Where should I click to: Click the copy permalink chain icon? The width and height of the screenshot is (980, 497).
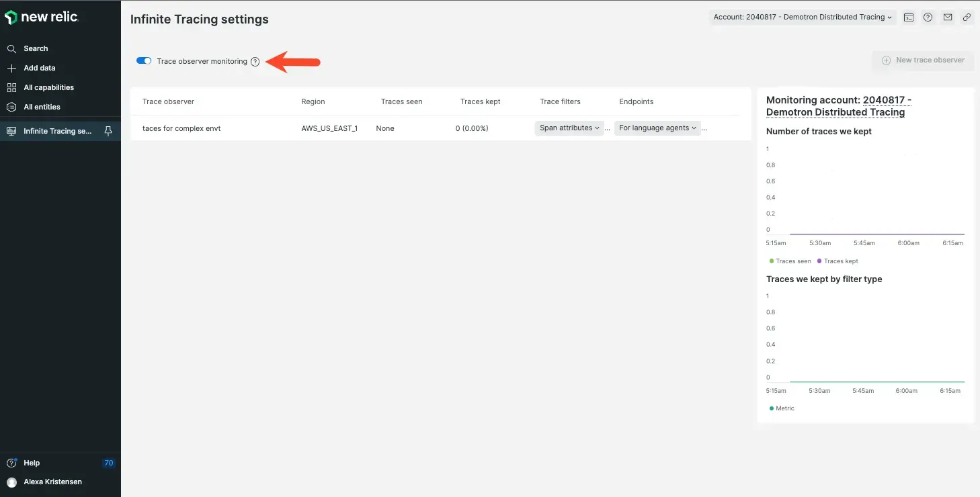click(967, 17)
